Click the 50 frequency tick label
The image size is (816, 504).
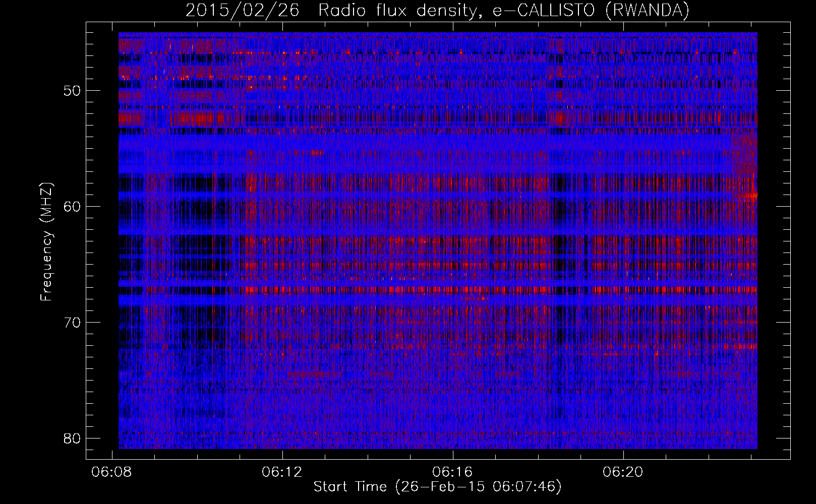(x=73, y=91)
